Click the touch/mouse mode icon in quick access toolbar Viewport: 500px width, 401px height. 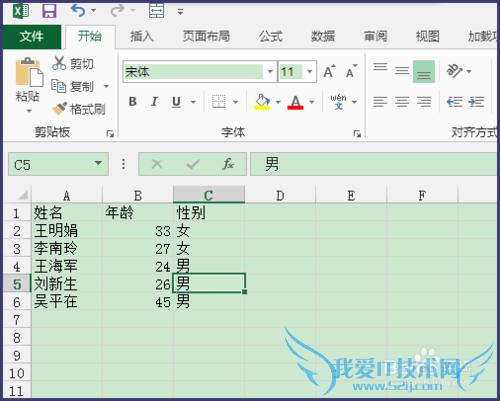point(156,11)
